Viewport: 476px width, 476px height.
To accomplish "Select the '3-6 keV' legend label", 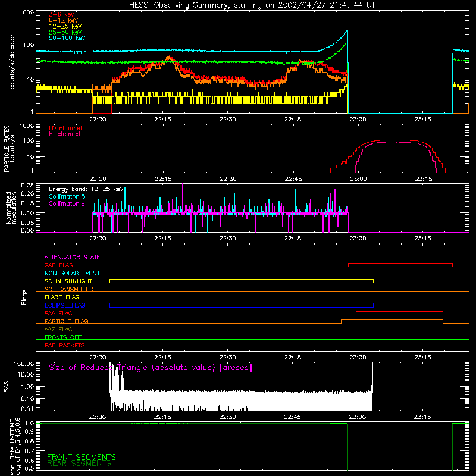I will [x=61, y=14].
